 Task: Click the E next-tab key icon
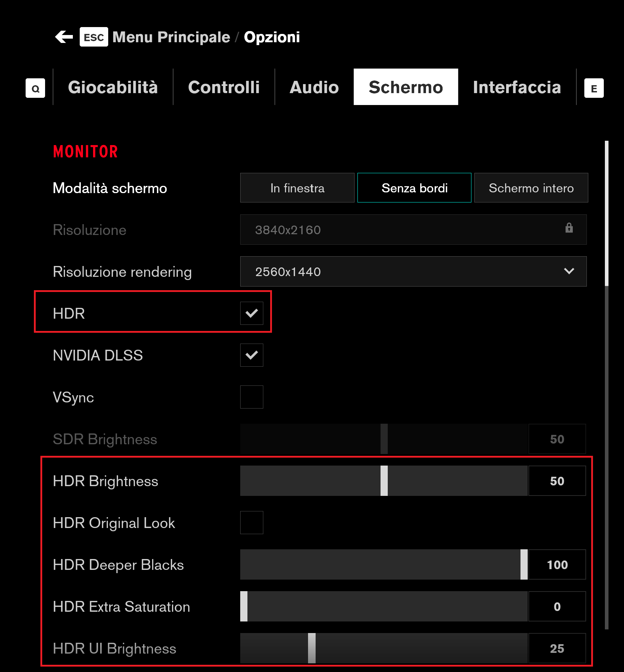point(594,88)
